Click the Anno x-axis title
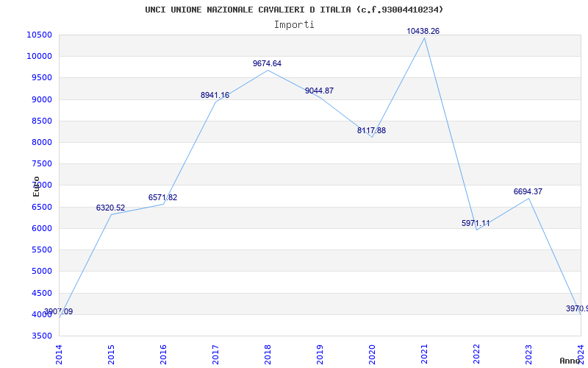 pos(570,361)
